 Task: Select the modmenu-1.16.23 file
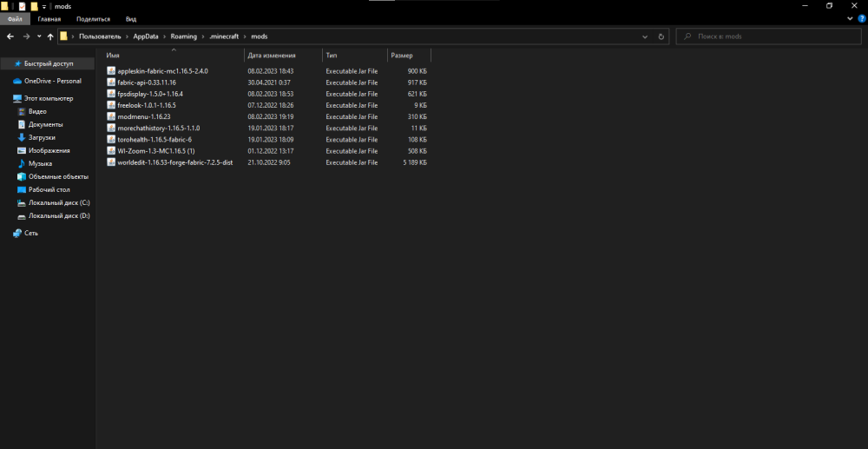pos(144,117)
